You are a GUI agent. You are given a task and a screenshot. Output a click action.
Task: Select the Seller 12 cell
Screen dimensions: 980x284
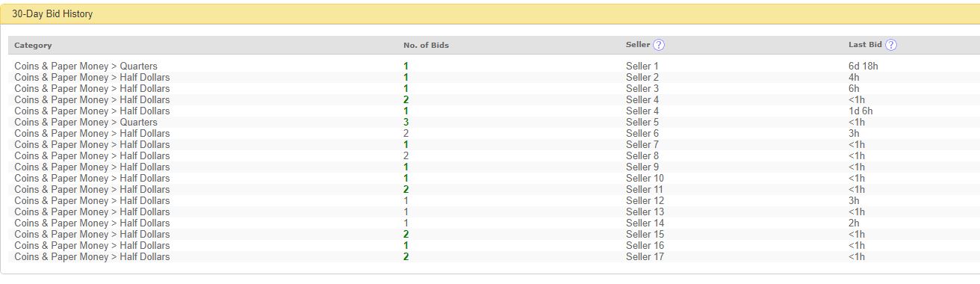645,201
